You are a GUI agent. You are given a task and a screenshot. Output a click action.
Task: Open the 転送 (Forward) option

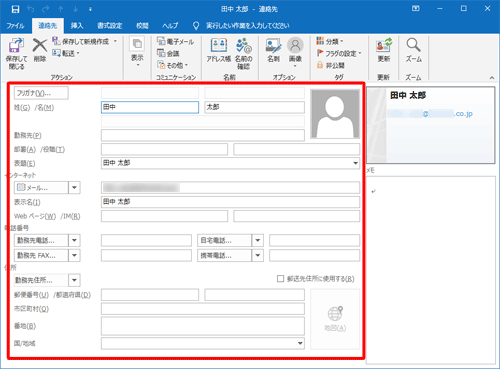coord(66,53)
